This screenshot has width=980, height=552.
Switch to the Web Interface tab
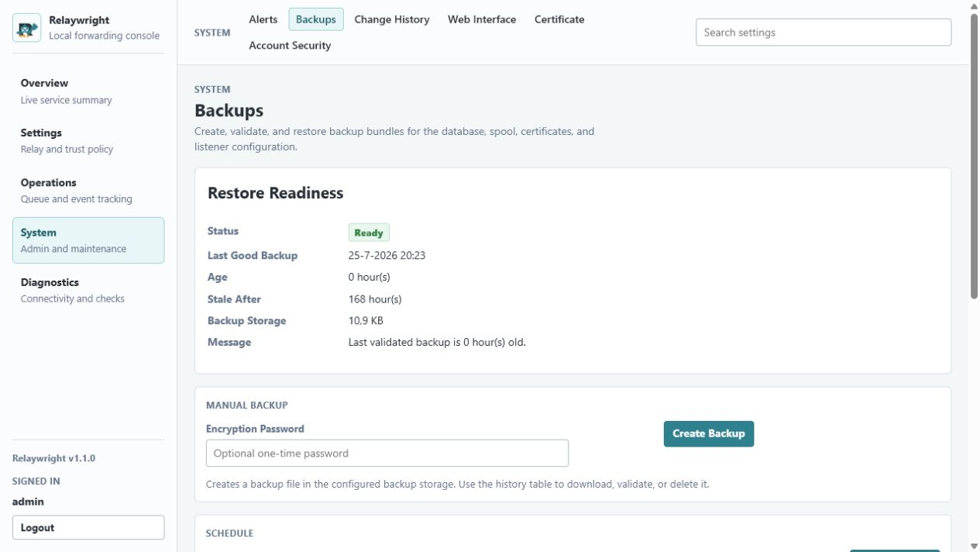tap(482, 19)
